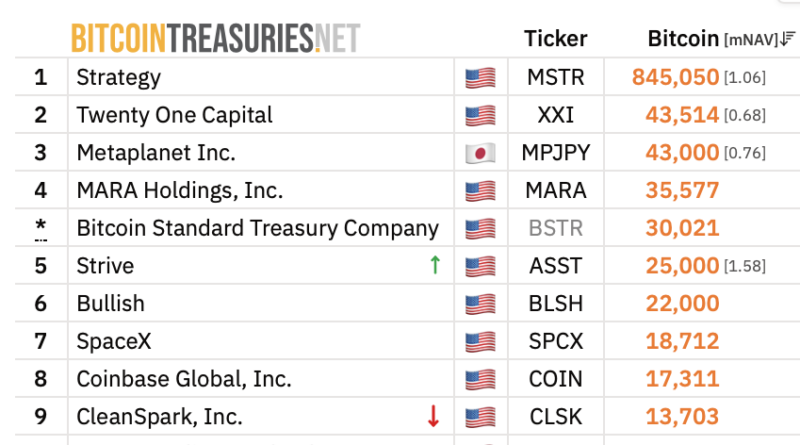800x445 pixels.
Task: Click the BitcoinTreasuries.net logo
Action: point(215,38)
